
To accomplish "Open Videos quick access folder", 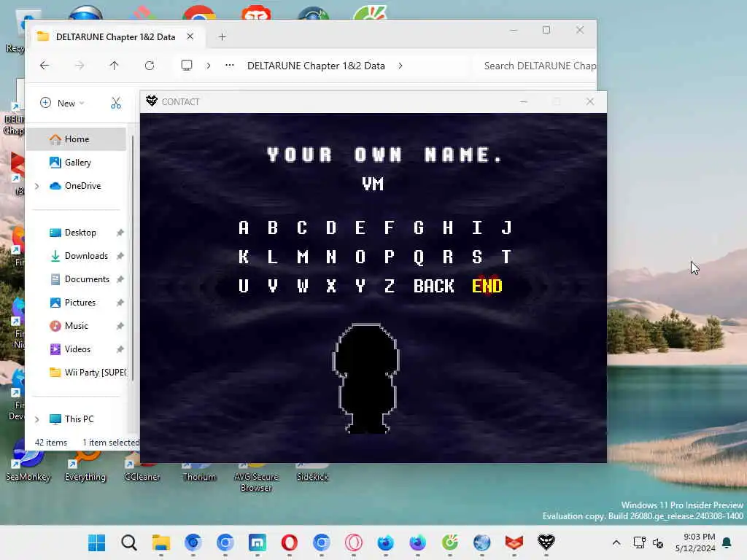I will point(77,349).
